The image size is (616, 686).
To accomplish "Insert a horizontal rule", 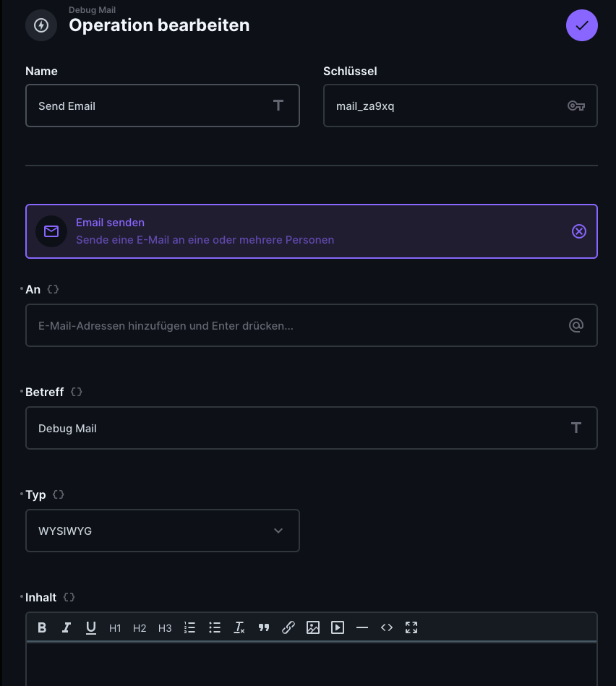I will click(x=362, y=627).
